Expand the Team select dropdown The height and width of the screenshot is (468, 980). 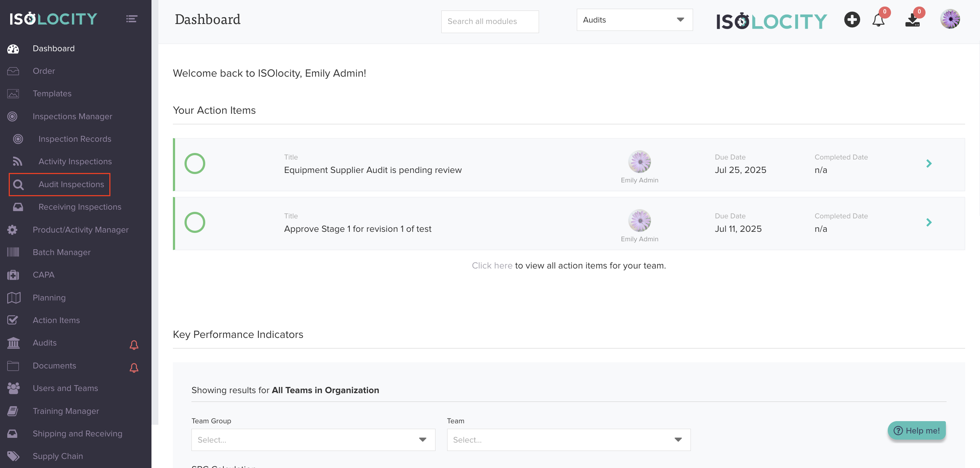point(568,439)
